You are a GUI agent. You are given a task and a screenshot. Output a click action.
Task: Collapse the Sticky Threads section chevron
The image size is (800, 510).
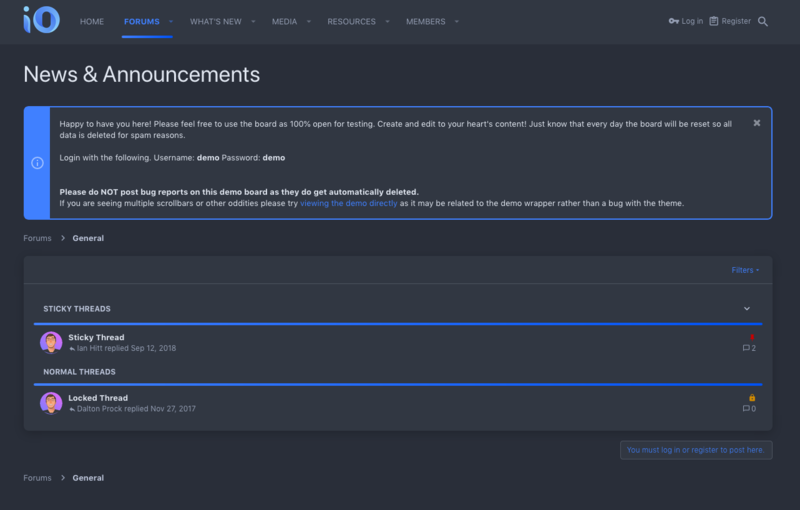746,309
